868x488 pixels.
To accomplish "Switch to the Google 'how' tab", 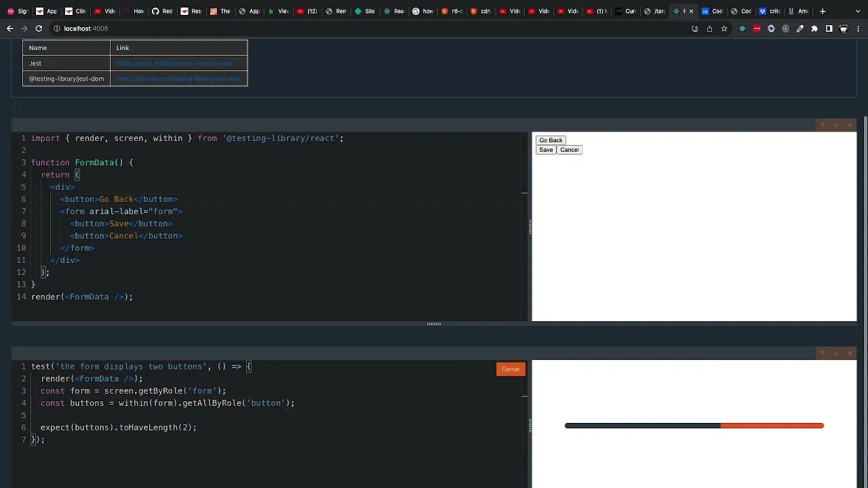I will (423, 11).
